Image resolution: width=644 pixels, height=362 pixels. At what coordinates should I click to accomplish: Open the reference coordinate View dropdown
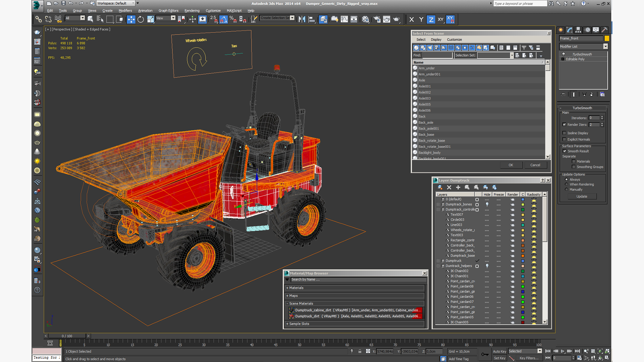click(x=166, y=18)
